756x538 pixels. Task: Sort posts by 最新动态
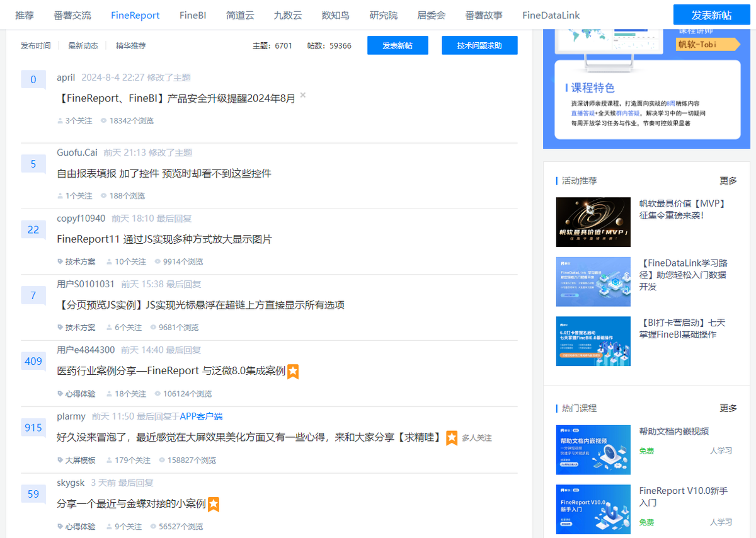83,46
